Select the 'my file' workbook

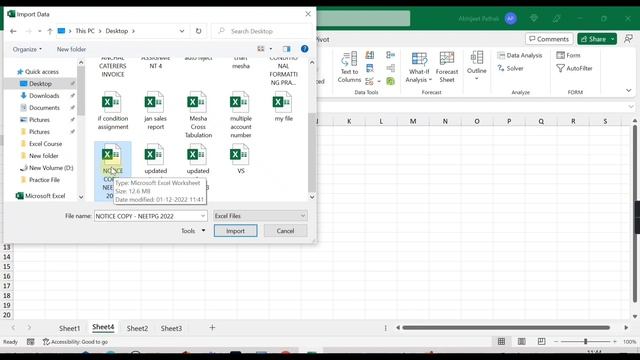click(x=284, y=107)
